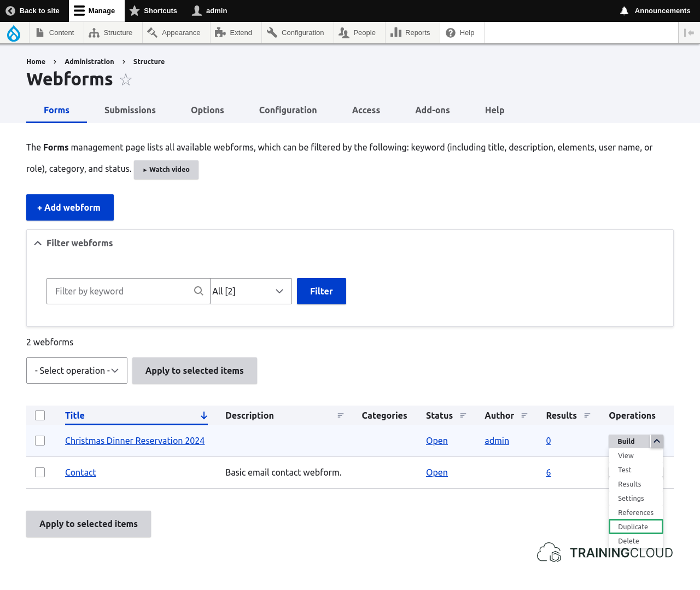Open the Contact webform link
Screen dimensions: 700x590
80,472
